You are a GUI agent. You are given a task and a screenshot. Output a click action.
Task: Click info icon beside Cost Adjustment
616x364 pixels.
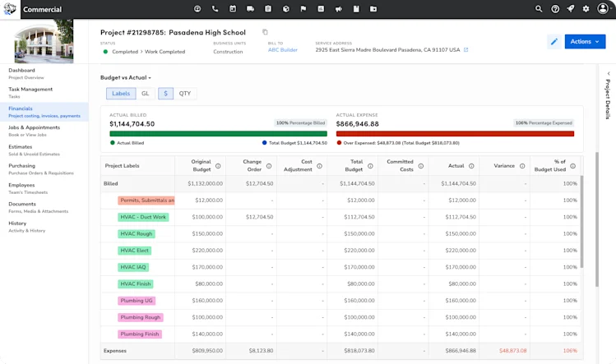[x=319, y=166]
